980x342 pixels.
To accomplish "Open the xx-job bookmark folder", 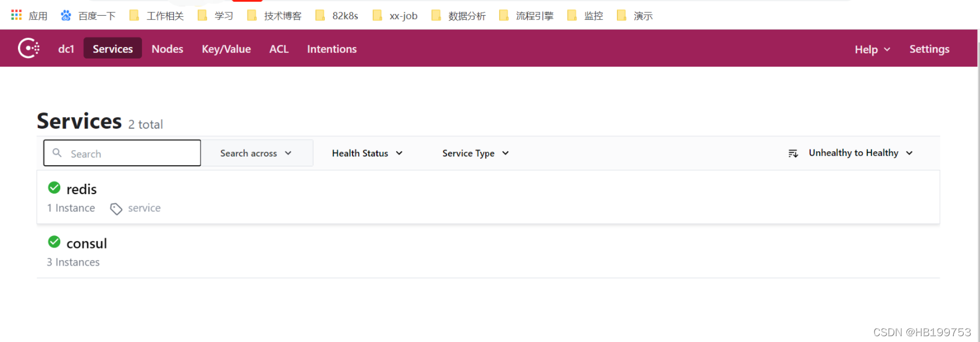I will [395, 16].
